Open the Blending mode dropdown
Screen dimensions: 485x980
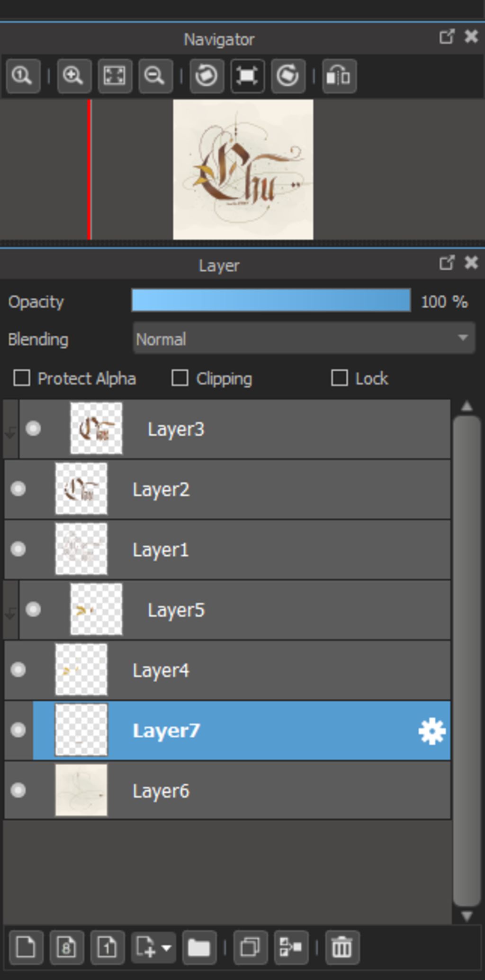click(x=304, y=338)
